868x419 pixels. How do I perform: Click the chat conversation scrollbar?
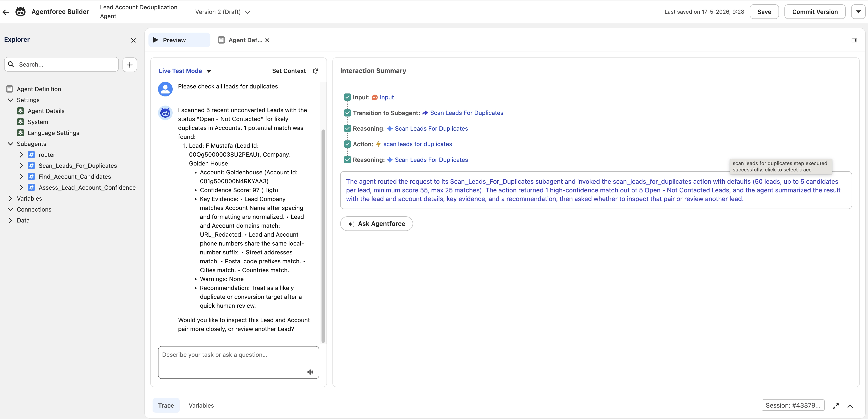pyautogui.click(x=323, y=236)
